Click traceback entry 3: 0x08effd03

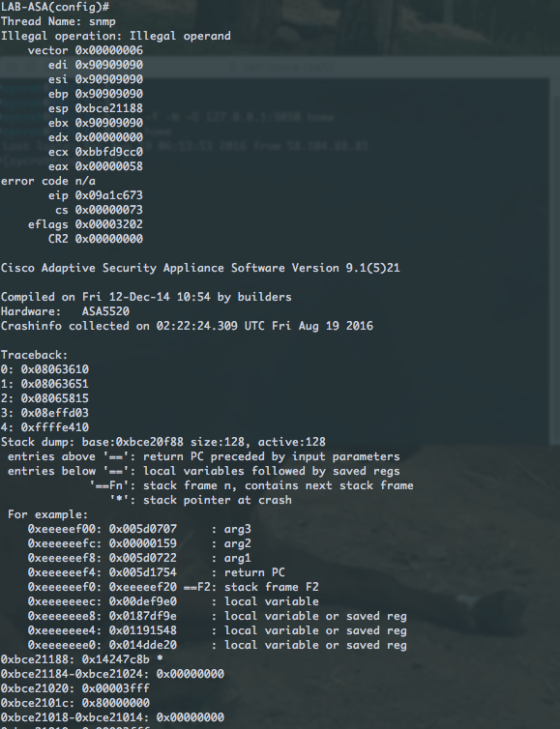click(44, 413)
